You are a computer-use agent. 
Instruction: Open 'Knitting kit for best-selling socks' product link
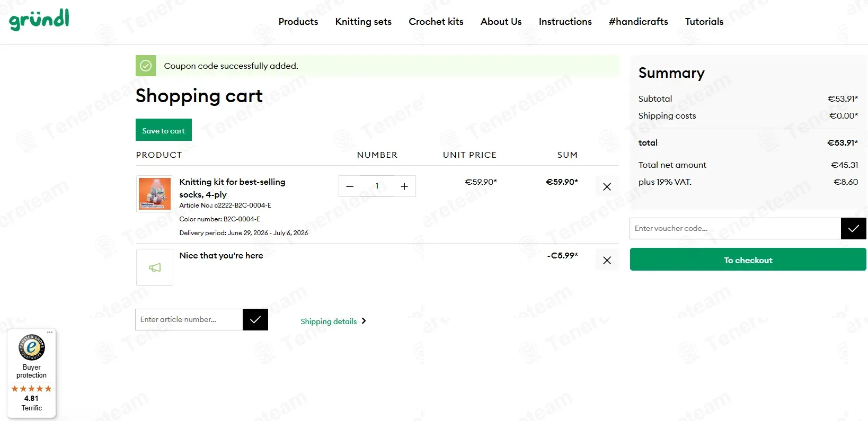click(232, 188)
